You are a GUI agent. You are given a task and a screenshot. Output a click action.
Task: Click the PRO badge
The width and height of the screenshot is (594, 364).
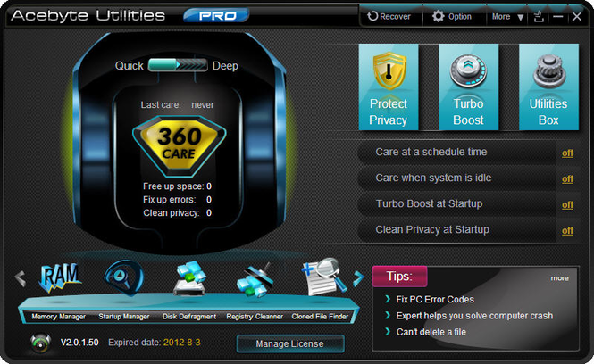[x=216, y=15]
